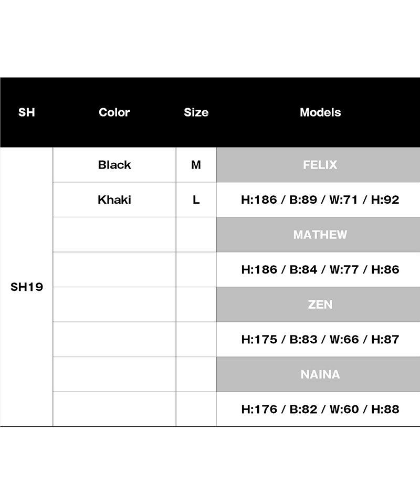The width and height of the screenshot is (420, 504).
Task: Select the Black color cell
Action: point(114,165)
